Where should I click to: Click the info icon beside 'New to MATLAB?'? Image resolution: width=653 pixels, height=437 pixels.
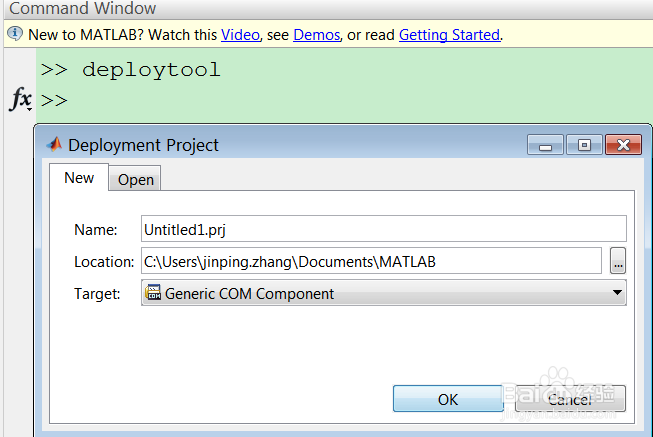pos(15,33)
